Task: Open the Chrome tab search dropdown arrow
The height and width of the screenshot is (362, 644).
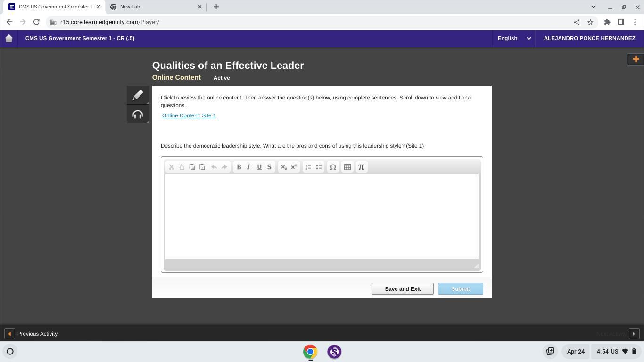Action: point(594,7)
